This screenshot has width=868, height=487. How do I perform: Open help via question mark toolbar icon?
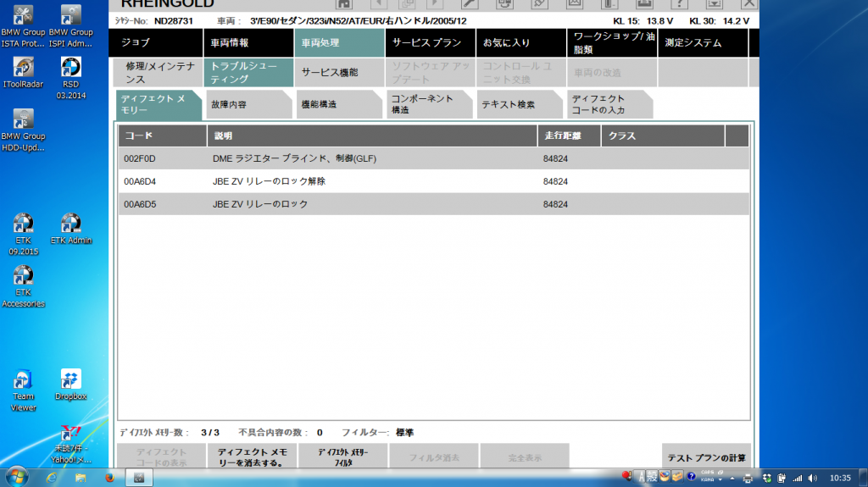click(679, 4)
